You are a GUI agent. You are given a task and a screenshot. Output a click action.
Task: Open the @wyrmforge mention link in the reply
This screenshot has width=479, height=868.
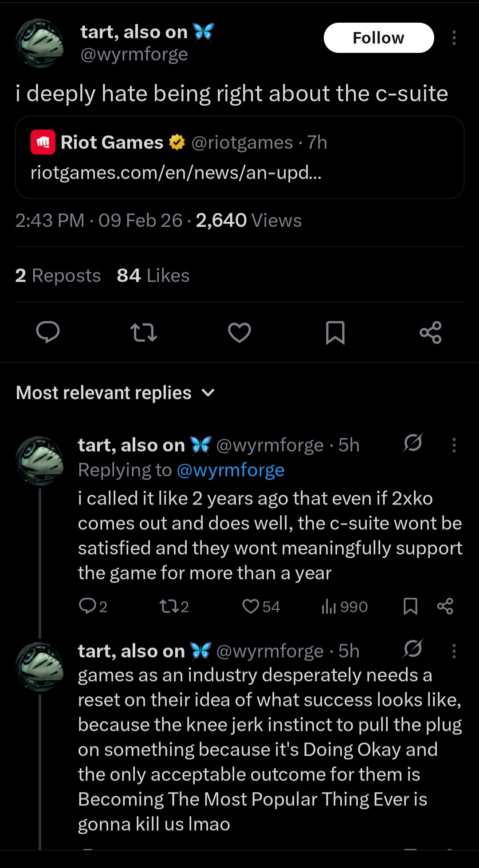coord(230,470)
